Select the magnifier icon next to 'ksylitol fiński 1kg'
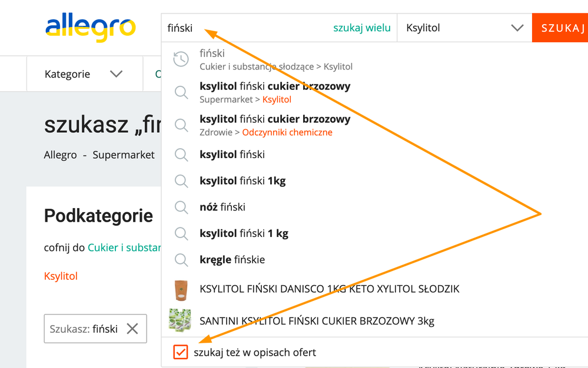 (x=181, y=181)
